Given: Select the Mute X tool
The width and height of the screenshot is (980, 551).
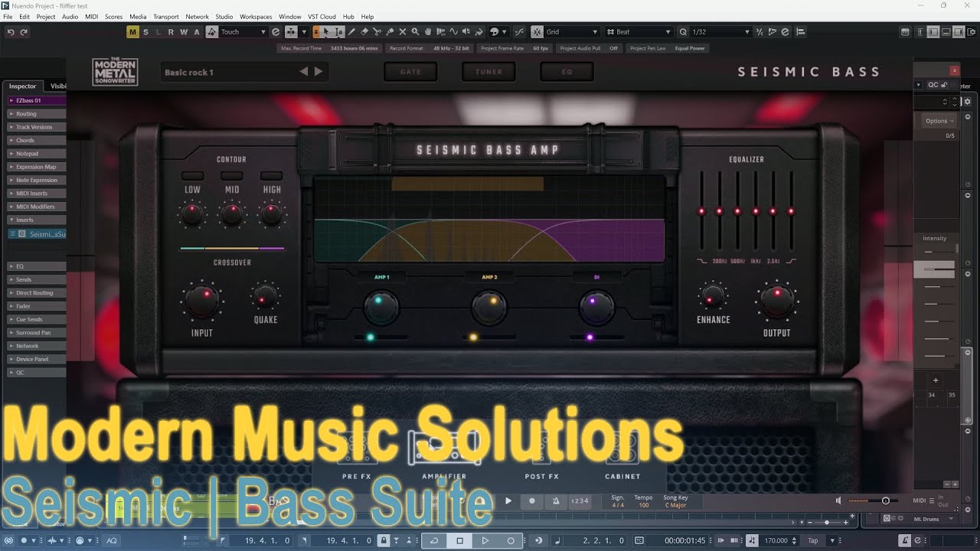Looking at the screenshot, I should [x=403, y=32].
